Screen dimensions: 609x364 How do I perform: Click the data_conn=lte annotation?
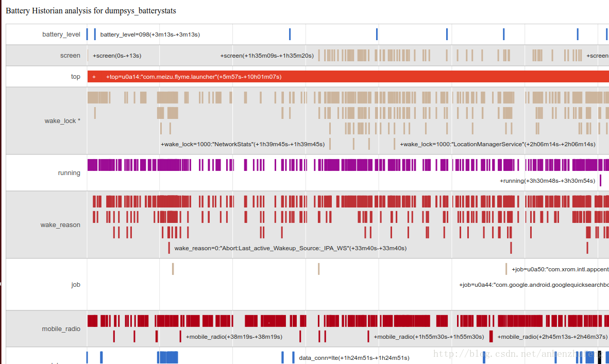[354, 357]
